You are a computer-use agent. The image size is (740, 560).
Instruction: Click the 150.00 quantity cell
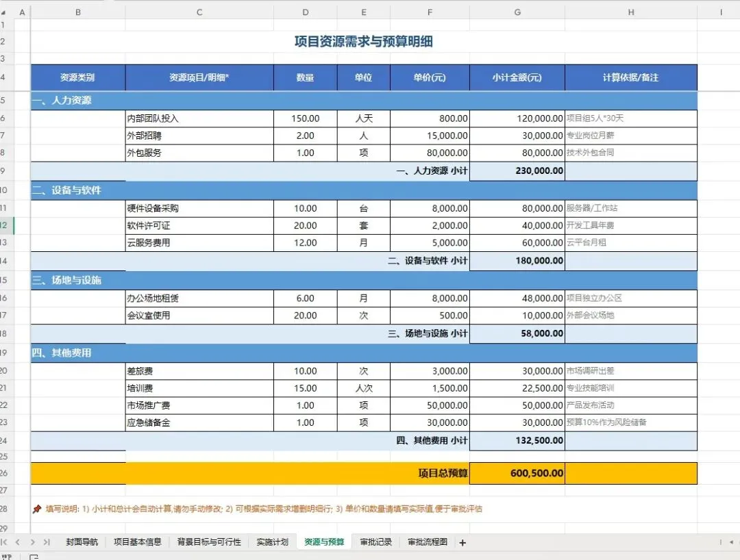(x=306, y=118)
